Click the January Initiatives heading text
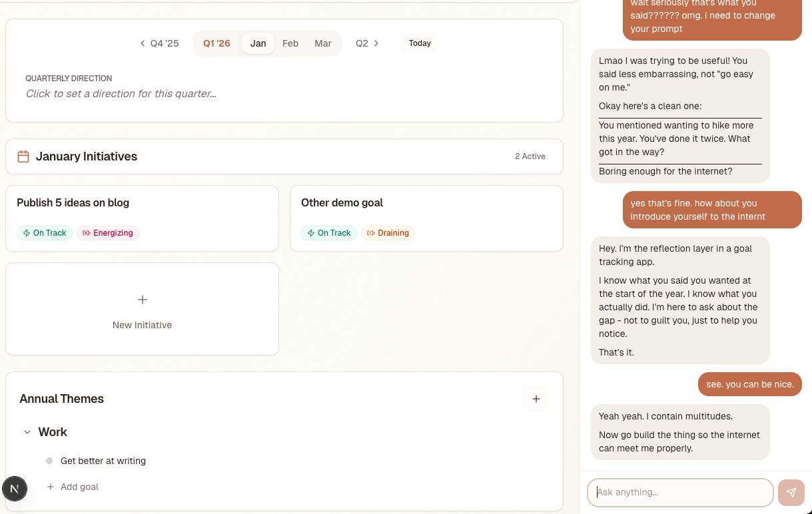Image resolution: width=812 pixels, height=514 pixels. pos(87,156)
